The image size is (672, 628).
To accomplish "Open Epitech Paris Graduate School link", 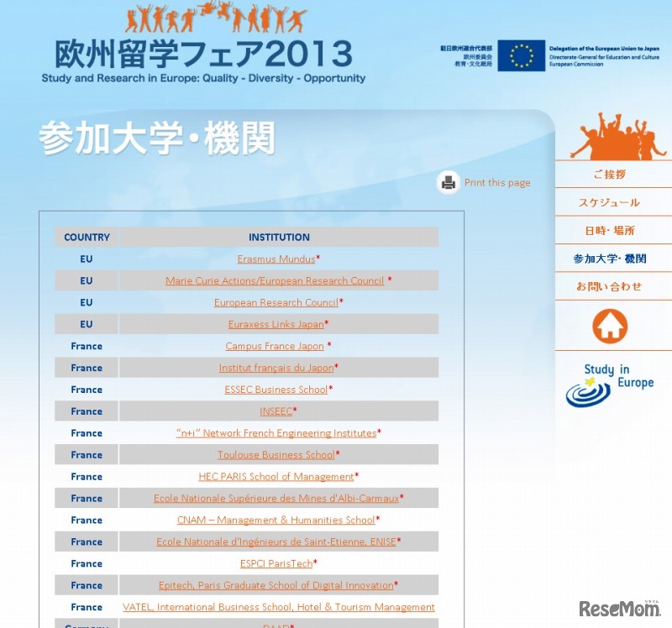I will (x=276, y=585).
